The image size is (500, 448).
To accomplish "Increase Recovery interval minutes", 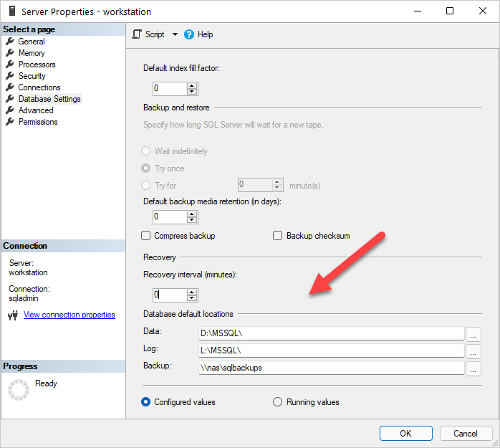I will point(192,292).
